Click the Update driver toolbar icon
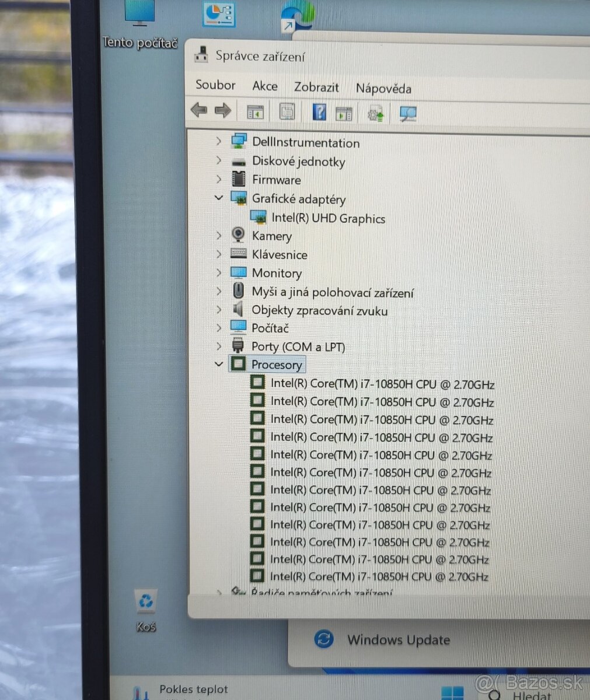 [375, 113]
